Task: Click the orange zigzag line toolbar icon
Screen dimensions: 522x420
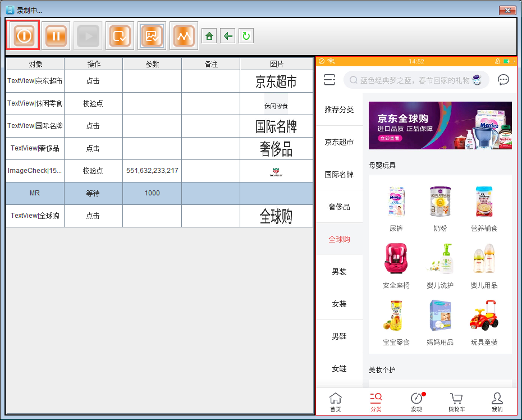Action: [184, 36]
